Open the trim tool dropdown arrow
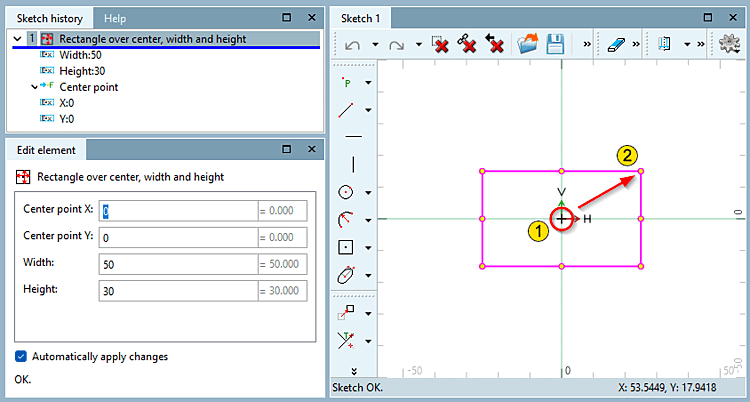 pos(368,342)
